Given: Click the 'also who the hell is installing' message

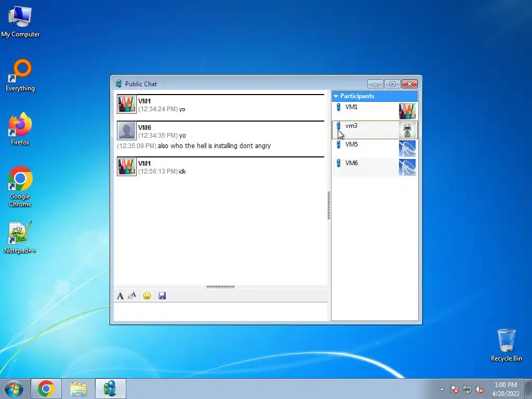Looking at the screenshot, I should [215, 146].
